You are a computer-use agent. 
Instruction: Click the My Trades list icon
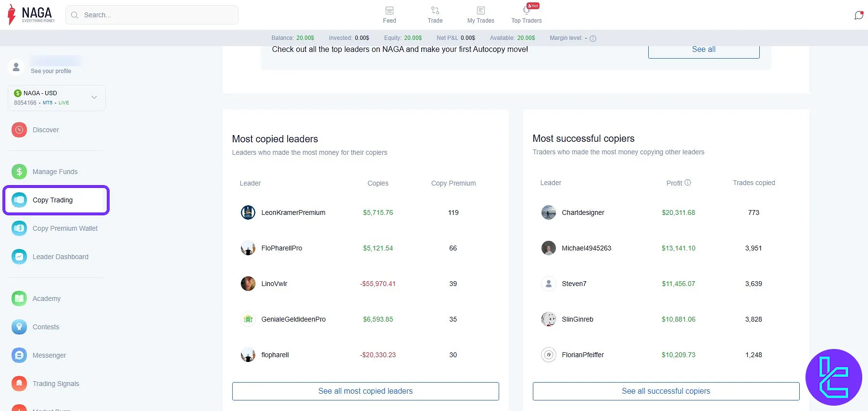(481, 11)
